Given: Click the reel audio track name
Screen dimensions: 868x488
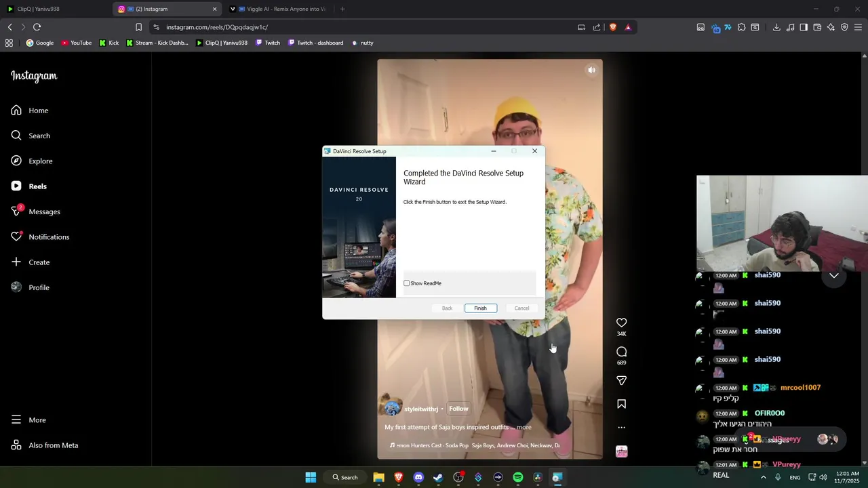Looking at the screenshot, I should [x=475, y=445].
